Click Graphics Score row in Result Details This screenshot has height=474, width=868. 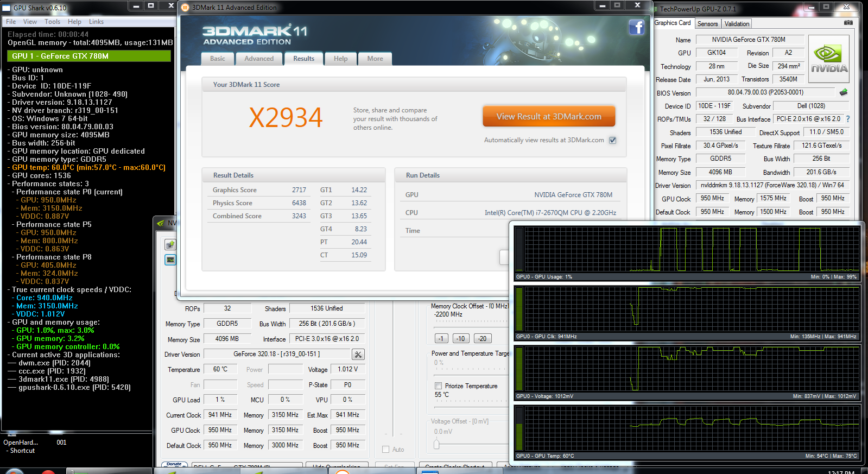tap(259, 190)
